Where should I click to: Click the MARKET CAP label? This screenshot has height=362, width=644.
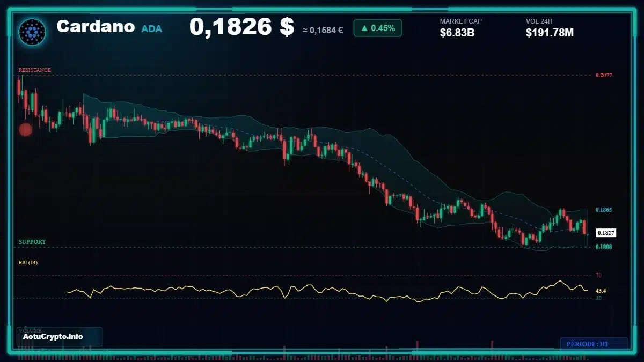tap(461, 21)
